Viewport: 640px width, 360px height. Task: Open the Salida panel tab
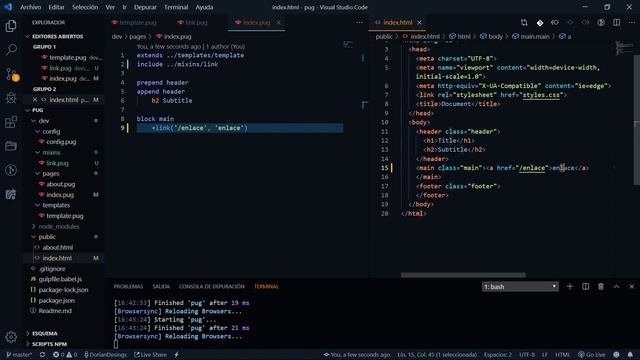click(x=161, y=287)
